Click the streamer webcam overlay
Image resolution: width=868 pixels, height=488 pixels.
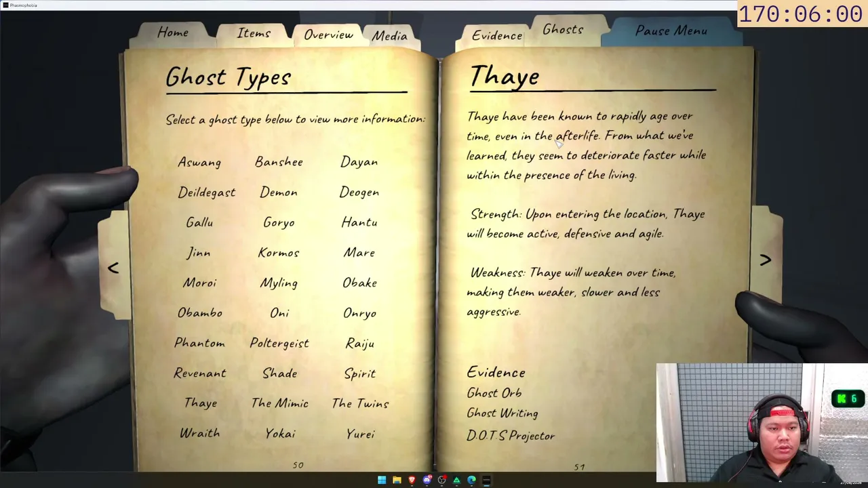pyautogui.click(x=762, y=423)
